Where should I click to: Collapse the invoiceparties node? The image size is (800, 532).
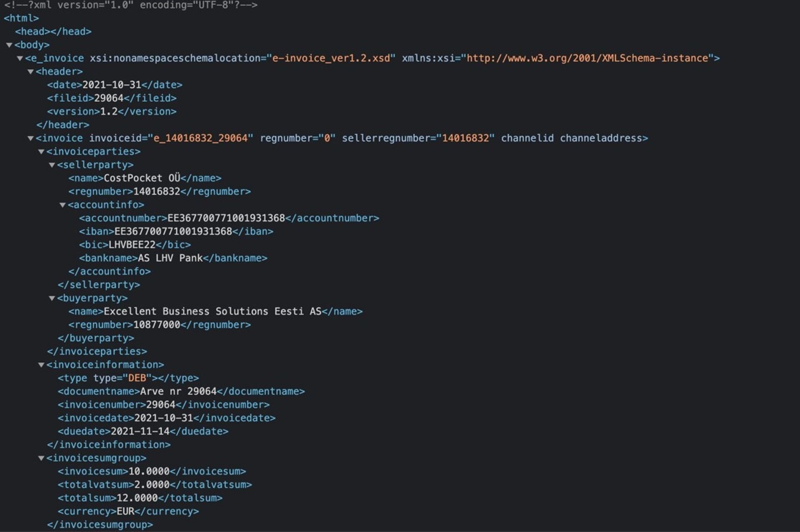41,152
